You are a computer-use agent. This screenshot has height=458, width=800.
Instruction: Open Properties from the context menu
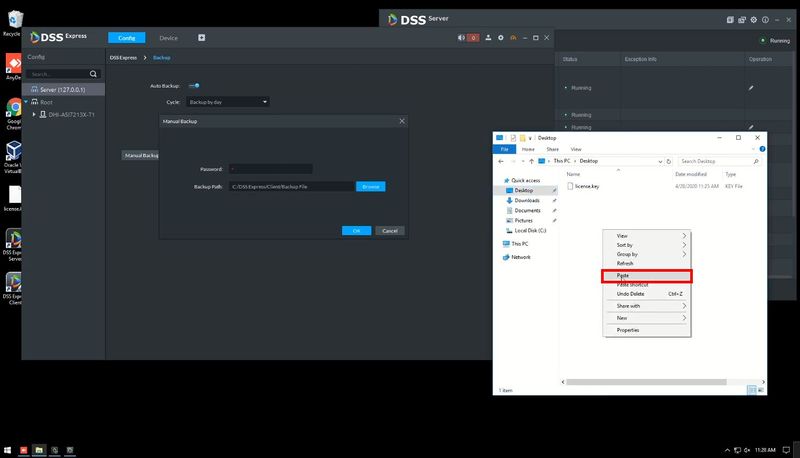coord(646,330)
